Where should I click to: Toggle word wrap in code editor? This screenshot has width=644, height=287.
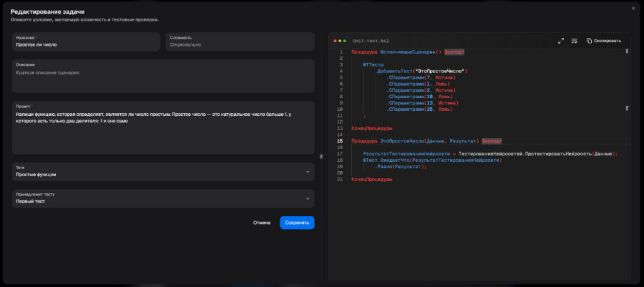click(x=574, y=41)
